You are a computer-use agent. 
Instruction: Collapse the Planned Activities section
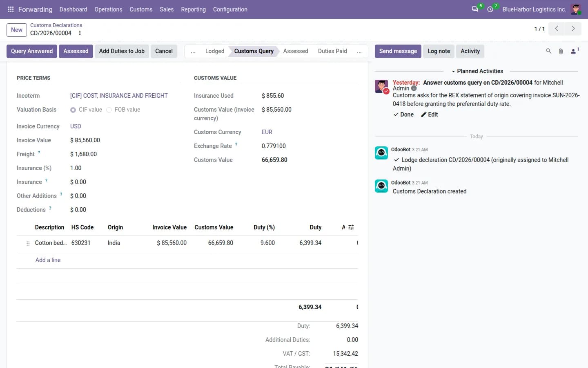(x=477, y=71)
